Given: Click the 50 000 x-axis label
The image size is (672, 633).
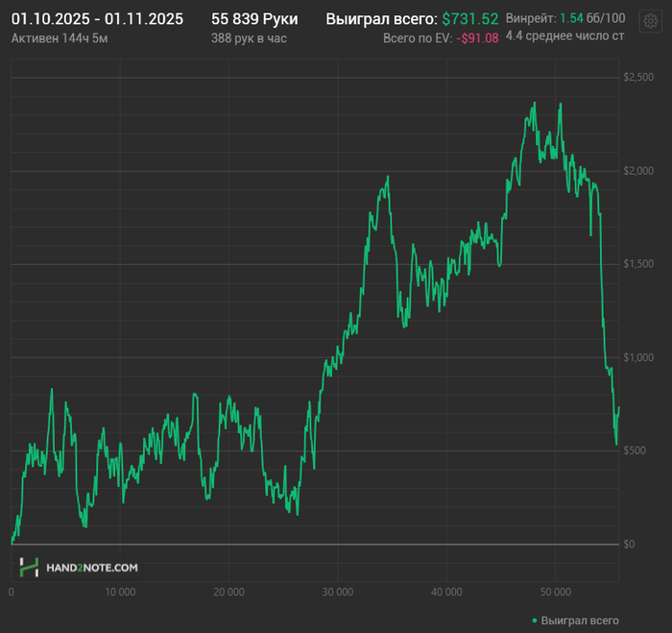Looking at the screenshot, I should (556, 593).
